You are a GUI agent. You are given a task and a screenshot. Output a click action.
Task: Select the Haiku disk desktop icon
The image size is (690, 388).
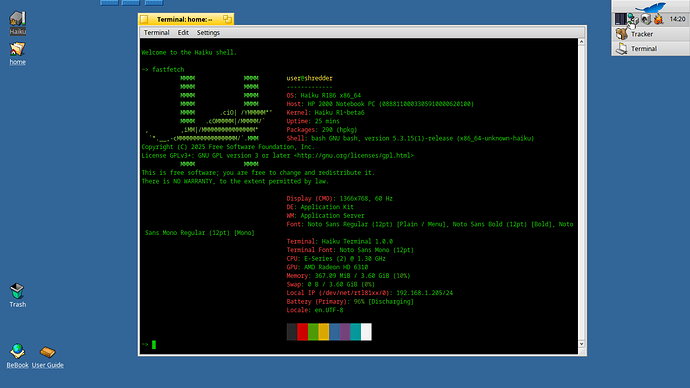pos(18,23)
